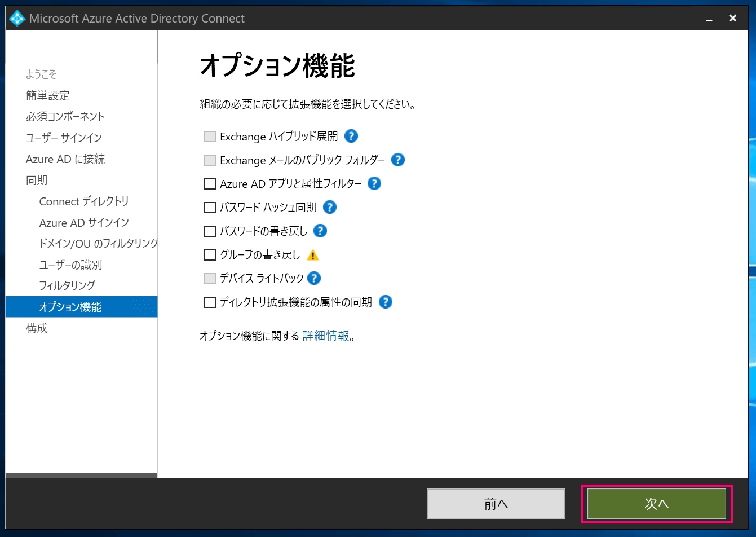Select 構成 sidebar step
The image size is (756, 537).
coord(37,328)
